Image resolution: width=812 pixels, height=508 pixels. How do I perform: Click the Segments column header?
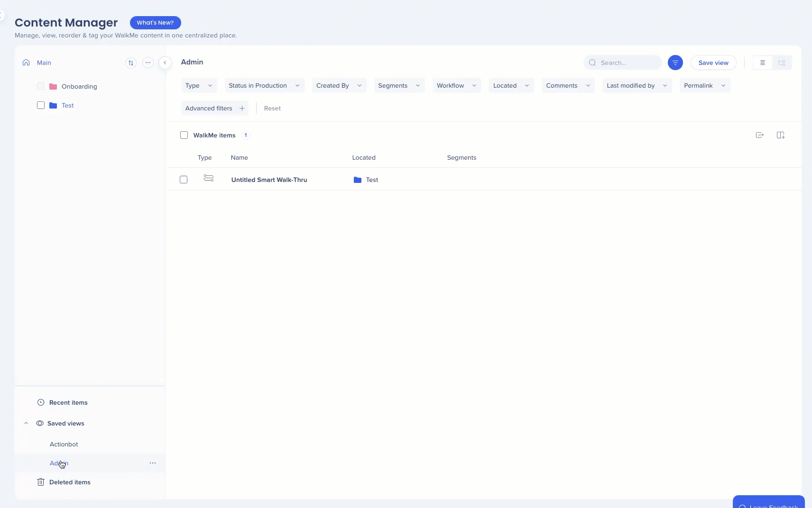(462, 157)
